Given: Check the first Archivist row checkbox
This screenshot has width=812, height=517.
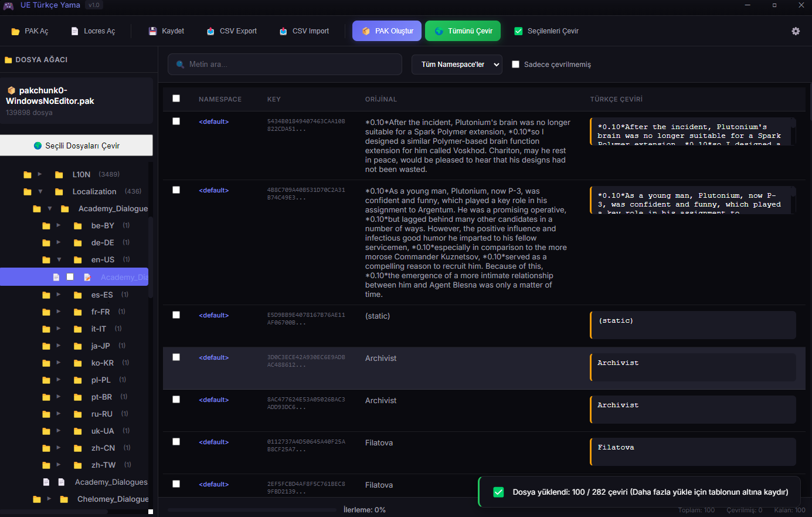Looking at the screenshot, I should tap(176, 357).
